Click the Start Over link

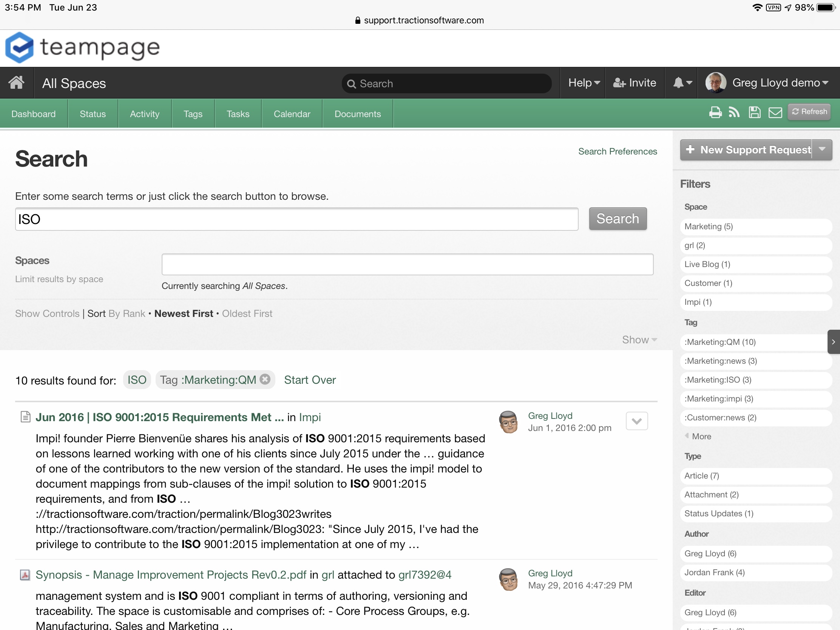[x=309, y=380]
